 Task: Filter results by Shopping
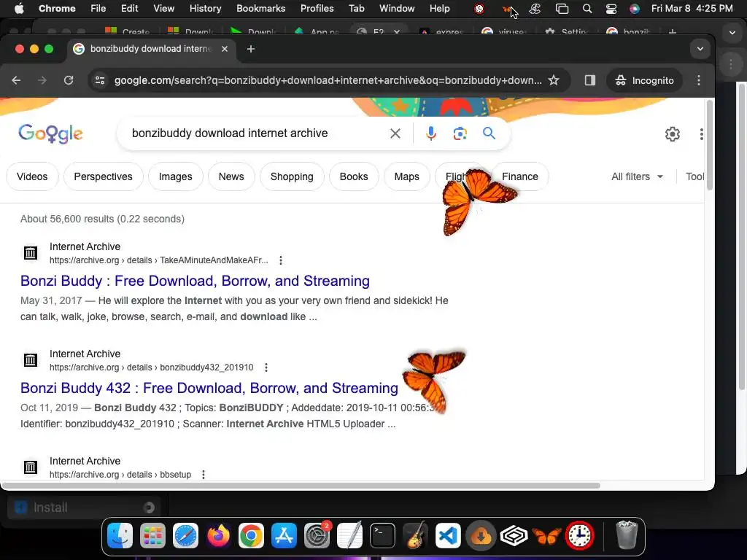coord(292,176)
